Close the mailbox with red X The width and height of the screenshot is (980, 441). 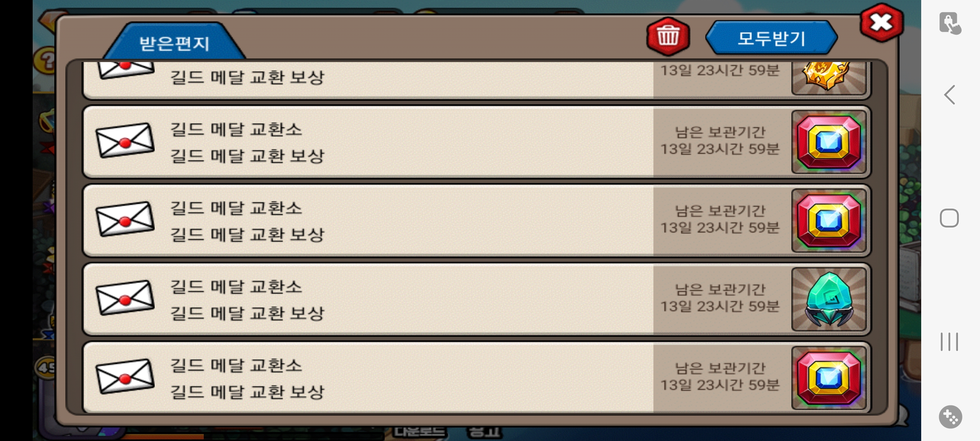pyautogui.click(x=882, y=23)
